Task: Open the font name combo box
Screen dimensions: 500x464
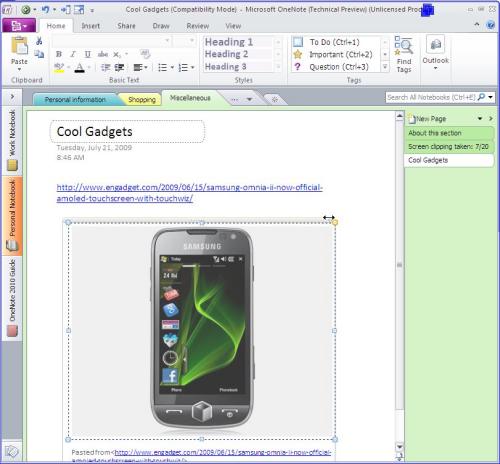Action: (112, 41)
